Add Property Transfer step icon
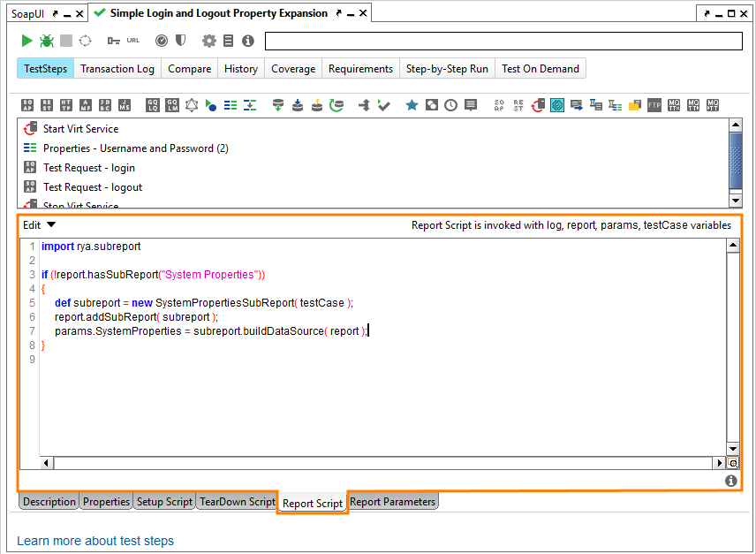This screenshot has height=554, width=756. (x=250, y=105)
